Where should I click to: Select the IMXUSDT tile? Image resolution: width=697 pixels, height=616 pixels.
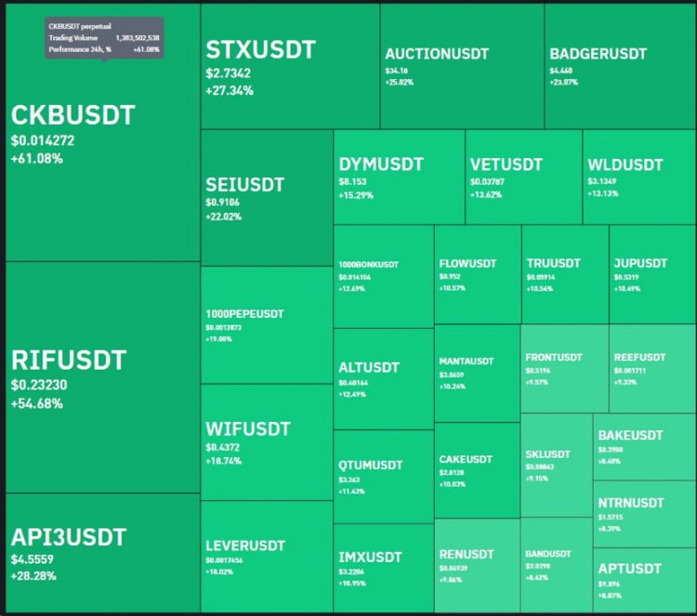[x=384, y=569]
